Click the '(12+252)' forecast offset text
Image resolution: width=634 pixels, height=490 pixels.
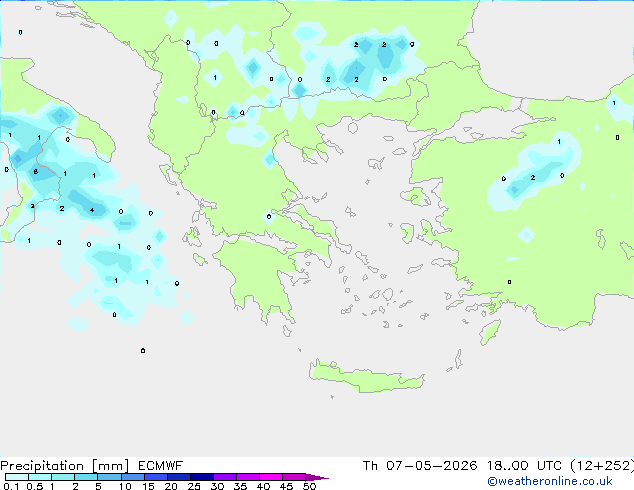click(x=602, y=466)
